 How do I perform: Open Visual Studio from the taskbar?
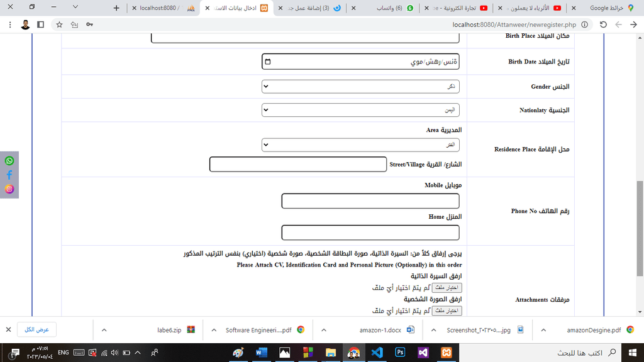click(423, 352)
